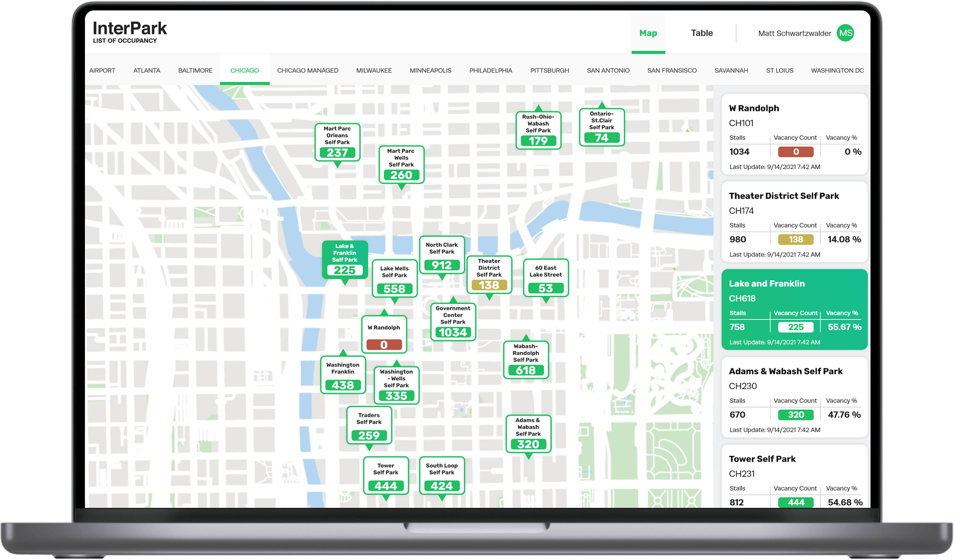Click the red vacancy count badge for CH101

coord(795,152)
